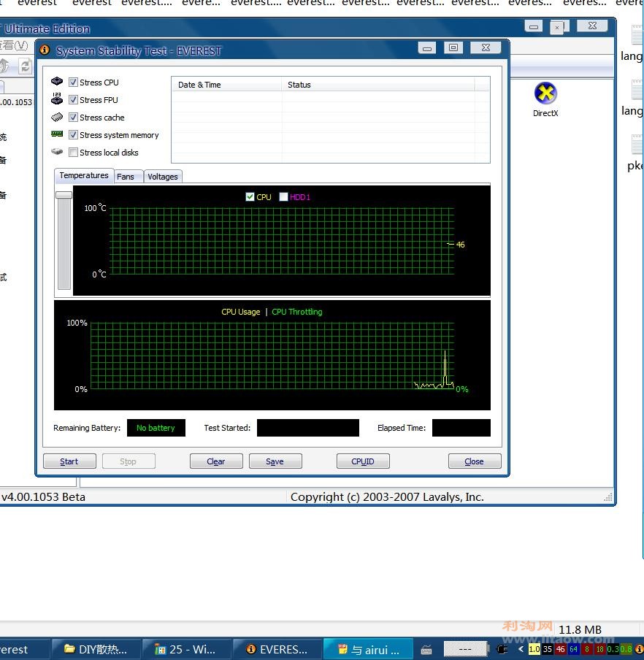Click the hard disk icon beside Stress local disks

point(57,152)
